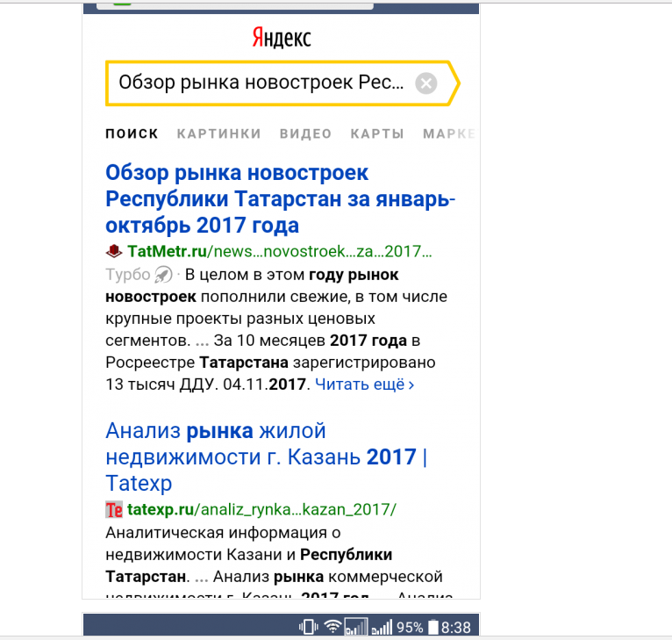
Task: Click the Яндекс logo
Action: tap(281, 38)
